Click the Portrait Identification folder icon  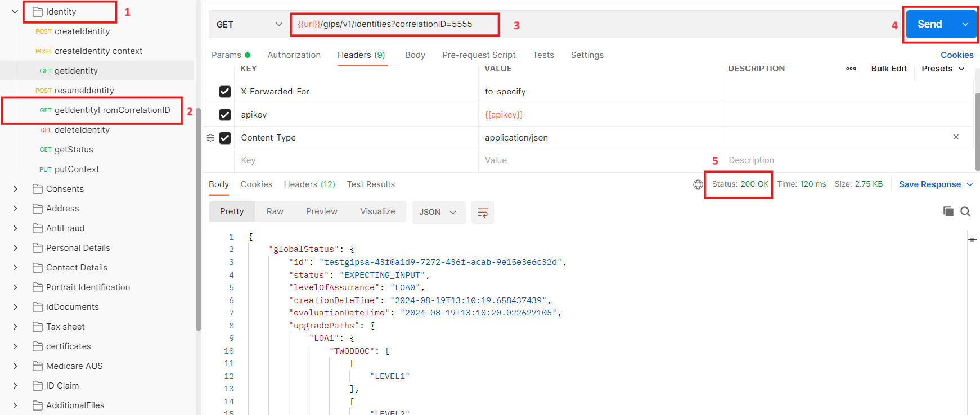[38, 287]
